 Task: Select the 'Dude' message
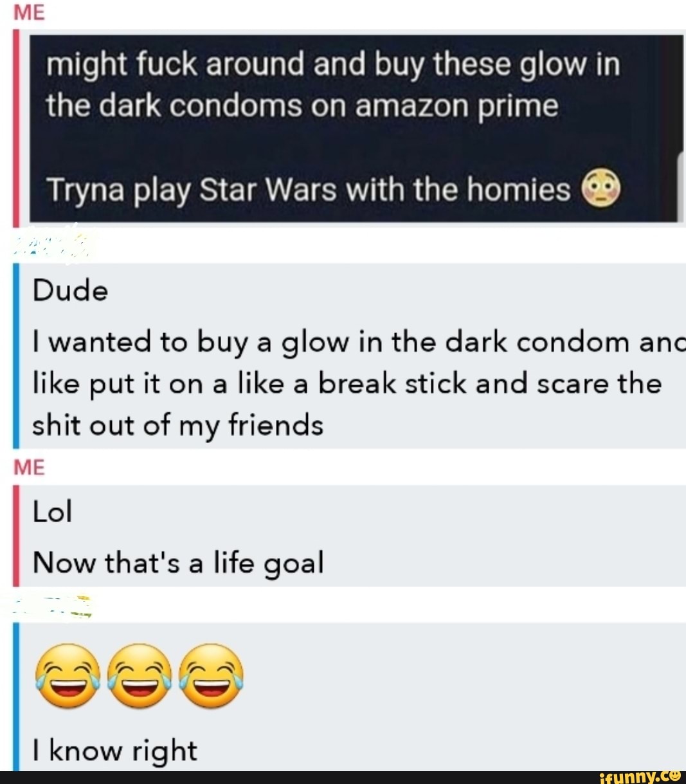(x=71, y=291)
